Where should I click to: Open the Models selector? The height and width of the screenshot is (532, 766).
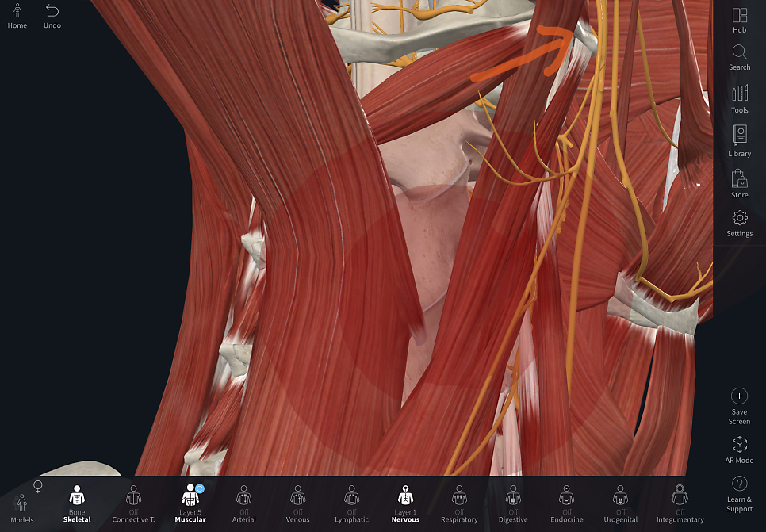(x=22, y=508)
